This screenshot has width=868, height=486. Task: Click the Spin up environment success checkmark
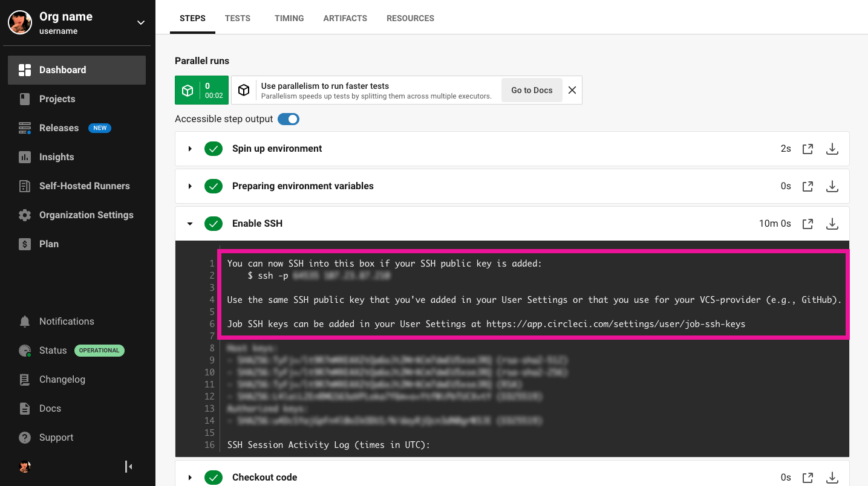(214, 149)
